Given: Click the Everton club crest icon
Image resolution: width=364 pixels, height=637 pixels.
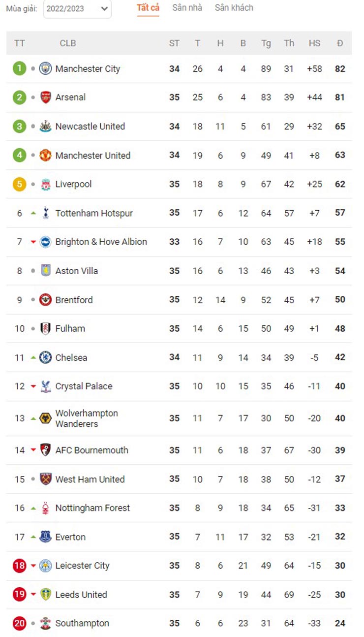Looking at the screenshot, I should click(x=45, y=537).
